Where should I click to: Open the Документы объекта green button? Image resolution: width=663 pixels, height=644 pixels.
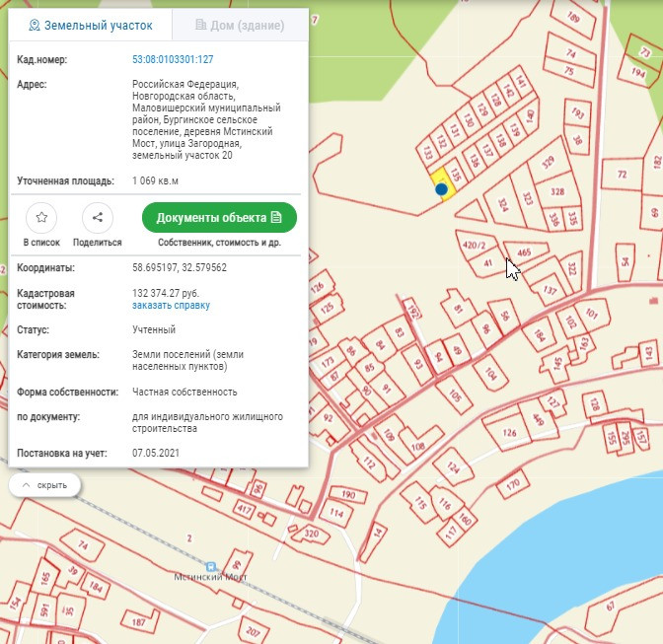coord(219,218)
